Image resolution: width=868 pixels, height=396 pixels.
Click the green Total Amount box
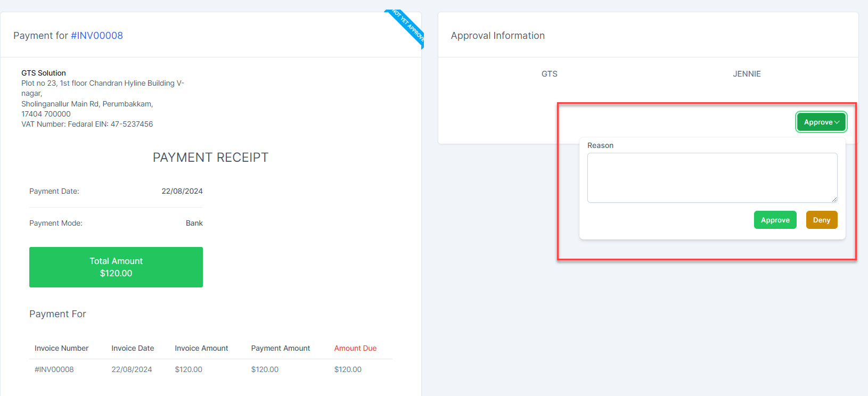point(116,267)
